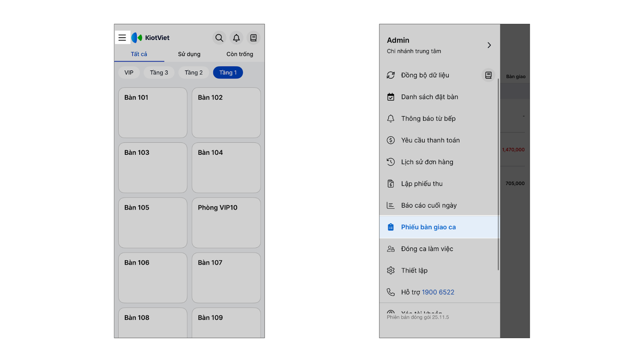The height and width of the screenshot is (362, 644).
Task: Select the Tầng 2 floor filter chip
Action: click(x=194, y=73)
